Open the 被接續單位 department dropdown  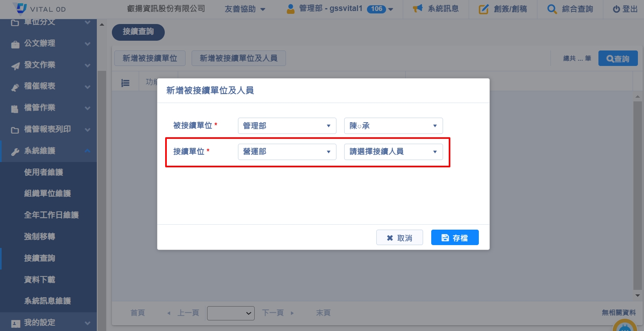coord(287,126)
